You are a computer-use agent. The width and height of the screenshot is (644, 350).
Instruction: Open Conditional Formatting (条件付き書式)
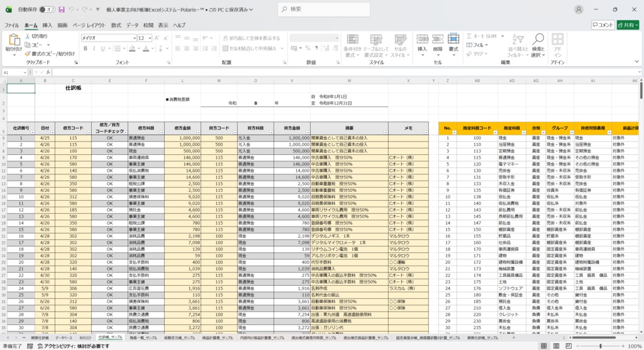pos(352,46)
